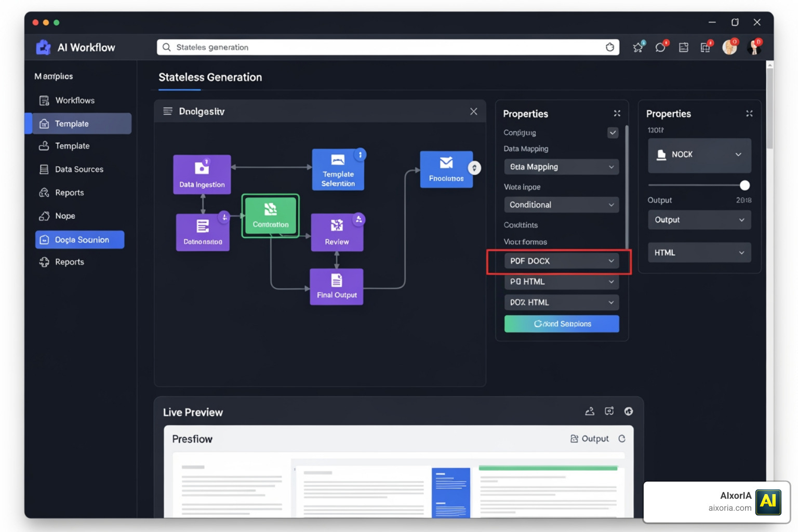
Task: Click the 'Vıocr formɑs' label
Action: [x=525, y=242]
